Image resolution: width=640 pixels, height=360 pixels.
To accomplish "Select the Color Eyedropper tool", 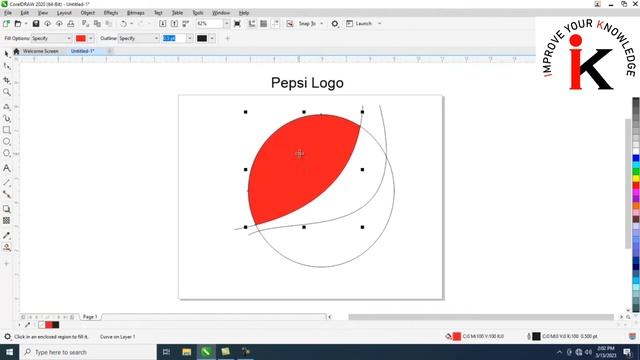I will (x=7, y=236).
